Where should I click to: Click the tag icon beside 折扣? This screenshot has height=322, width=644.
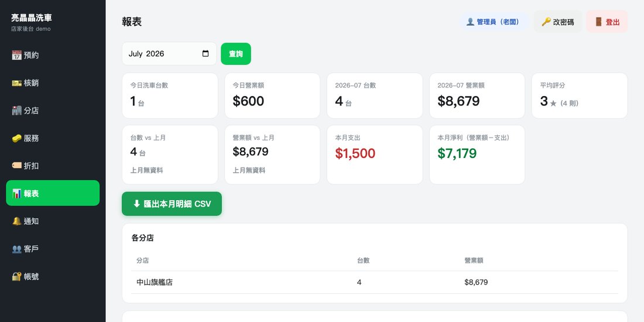[16, 166]
